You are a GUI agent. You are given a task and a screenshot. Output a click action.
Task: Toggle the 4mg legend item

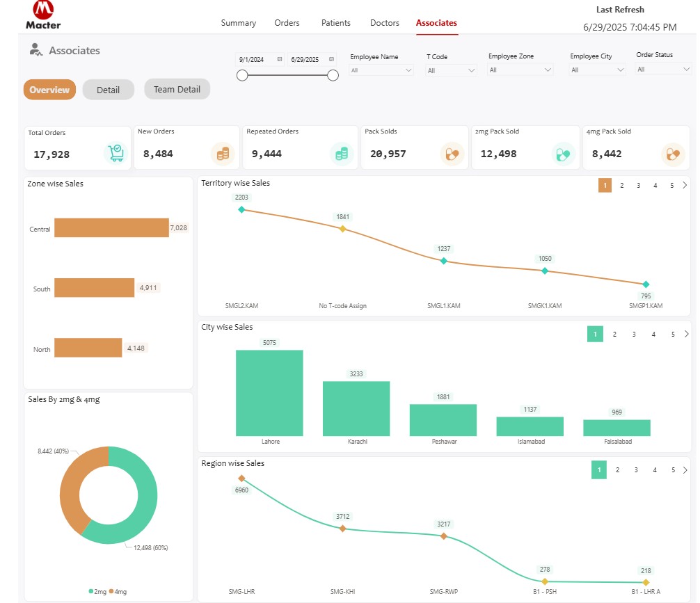[x=118, y=591]
